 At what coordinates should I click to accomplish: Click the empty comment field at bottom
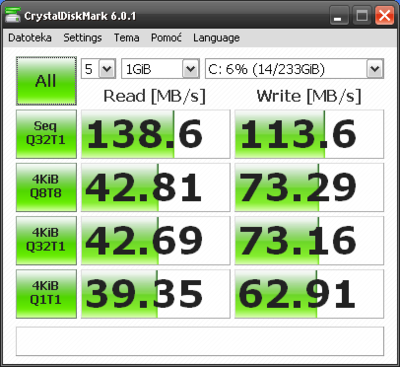coord(200,341)
